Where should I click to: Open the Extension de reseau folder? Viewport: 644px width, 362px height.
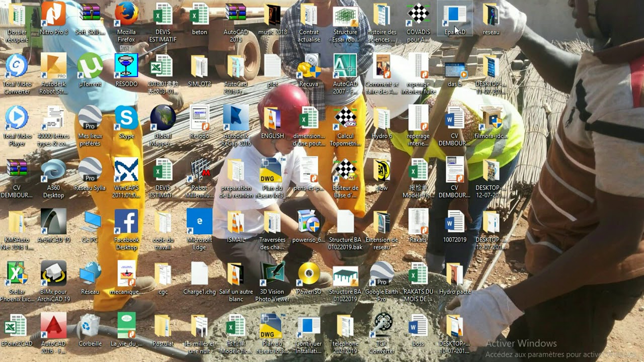[x=382, y=230]
